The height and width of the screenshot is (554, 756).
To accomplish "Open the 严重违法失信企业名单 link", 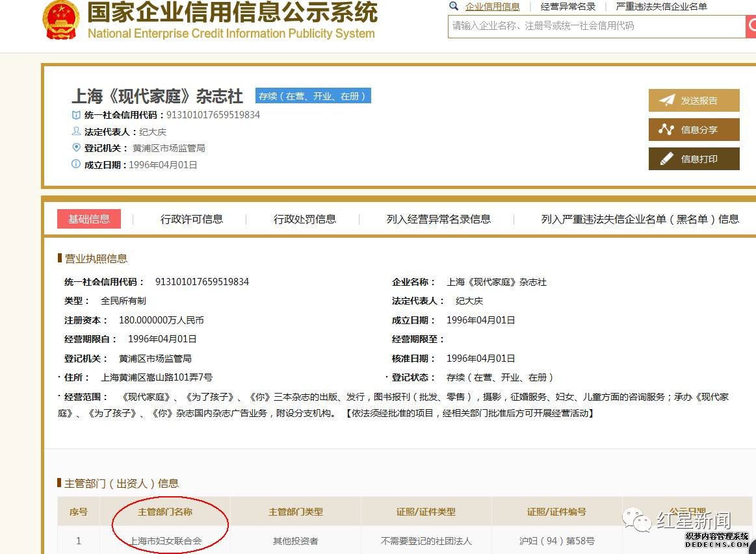I will tap(662, 6).
